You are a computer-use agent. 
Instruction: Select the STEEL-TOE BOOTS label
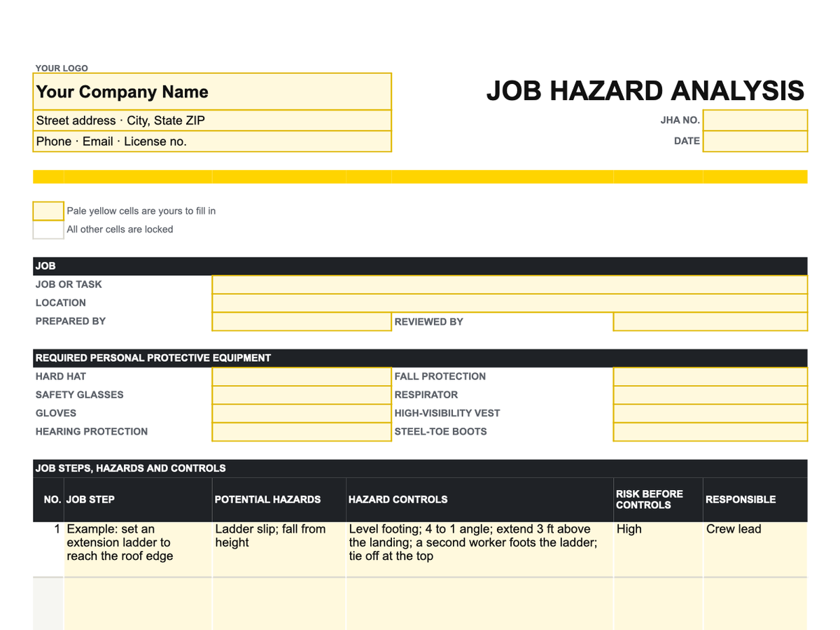(441, 432)
